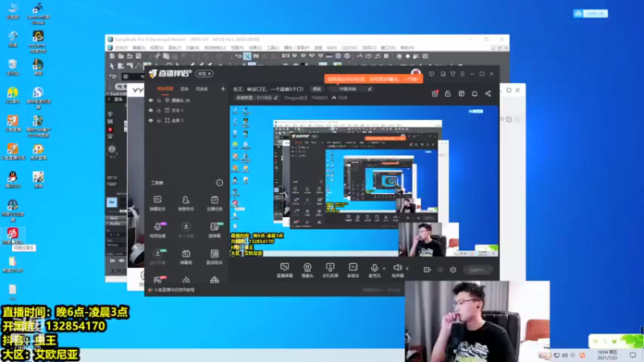Viewport: 644px width, 362px height.
Task: Open the notification center on the taskbar
Action: pyautogui.click(x=633, y=355)
